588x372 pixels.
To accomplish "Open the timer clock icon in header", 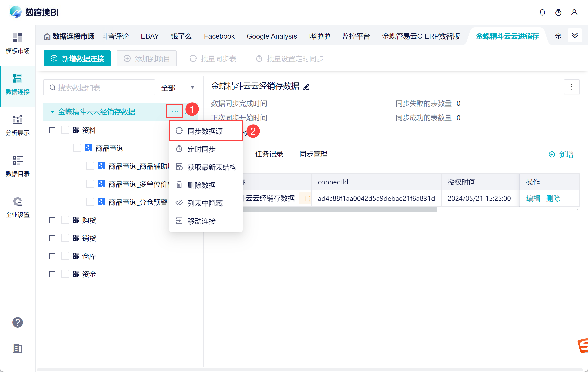I will coord(558,12).
